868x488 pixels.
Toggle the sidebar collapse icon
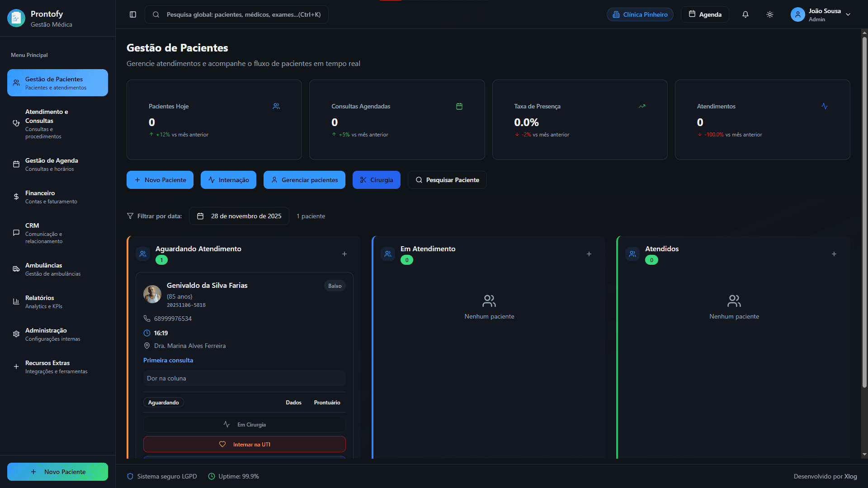(x=133, y=14)
